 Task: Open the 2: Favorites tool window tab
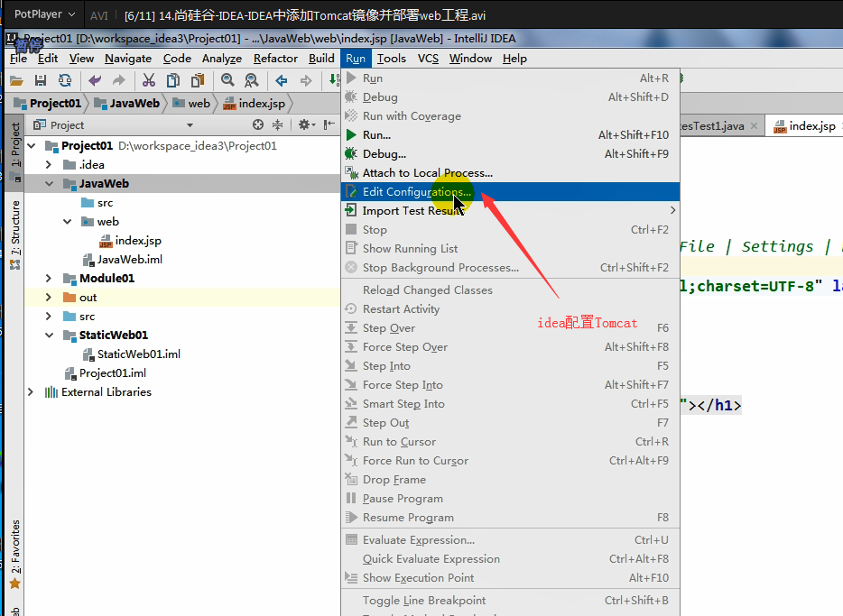coord(14,553)
